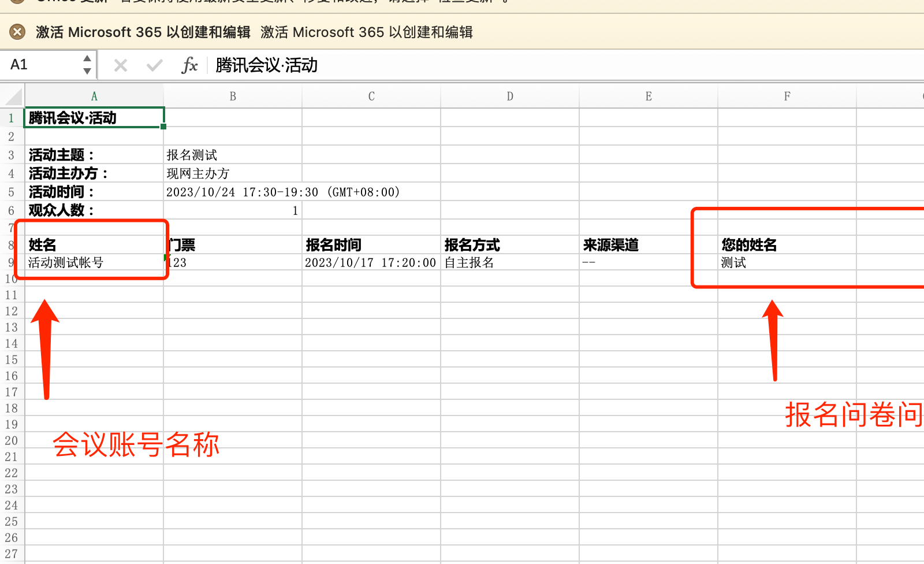Click cell 自主报名
Viewport: 924px width, 564px height.
coord(510,262)
